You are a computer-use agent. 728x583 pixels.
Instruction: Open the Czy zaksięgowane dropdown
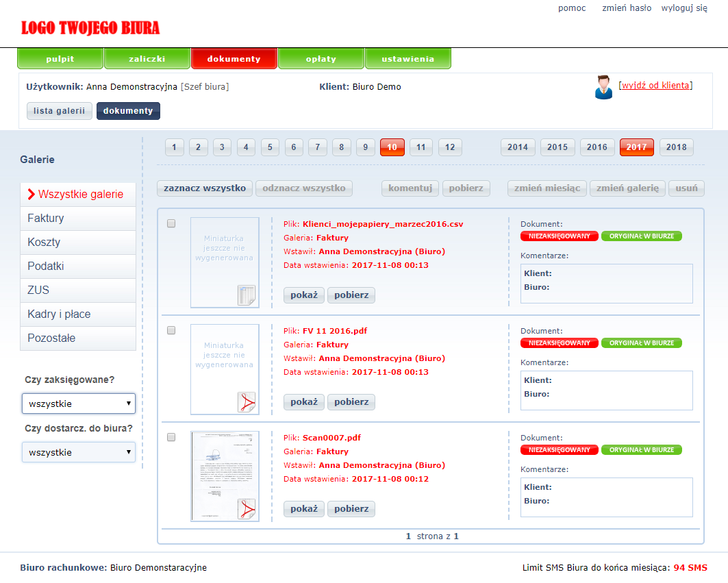pyautogui.click(x=79, y=404)
